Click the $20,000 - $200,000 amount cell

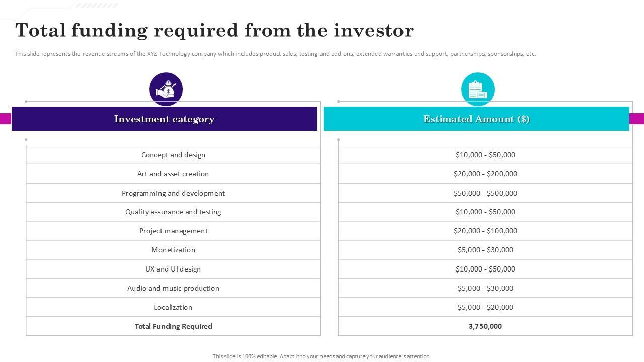[485, 174]
